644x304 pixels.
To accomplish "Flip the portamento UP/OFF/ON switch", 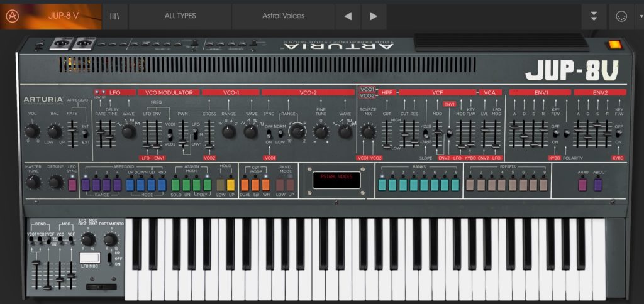I will pos(109,258).
